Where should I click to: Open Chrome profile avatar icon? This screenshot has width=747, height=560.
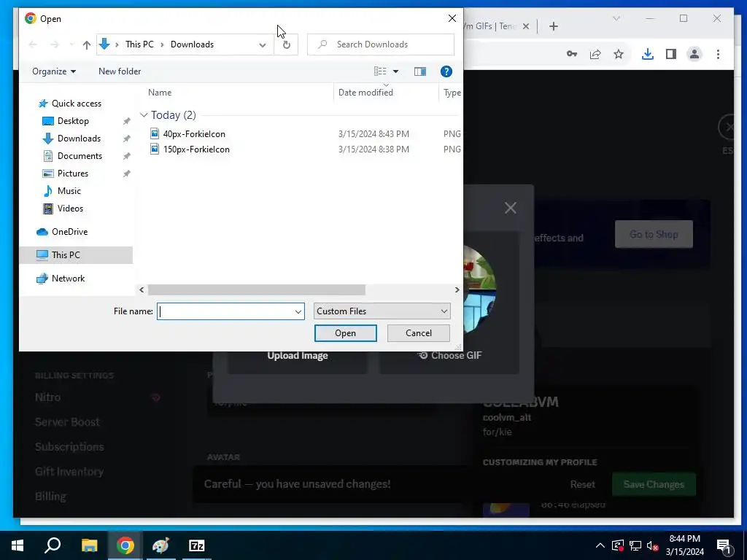pos(694,54)
